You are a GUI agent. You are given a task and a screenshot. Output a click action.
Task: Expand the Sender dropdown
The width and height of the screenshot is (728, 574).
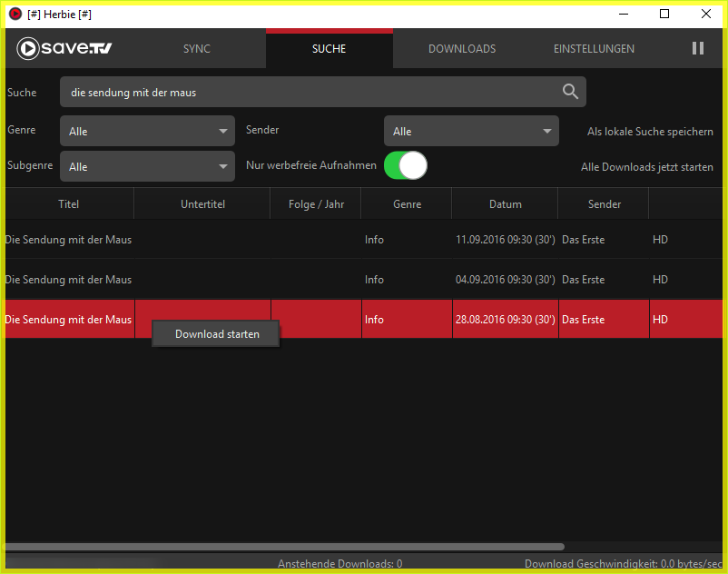470,132
